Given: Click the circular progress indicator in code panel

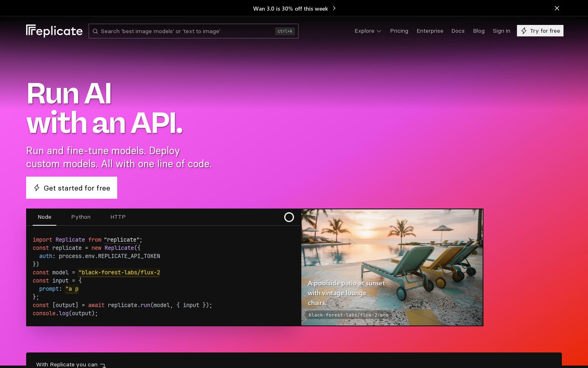Looking at the screenshot, I should pos(289,217).
